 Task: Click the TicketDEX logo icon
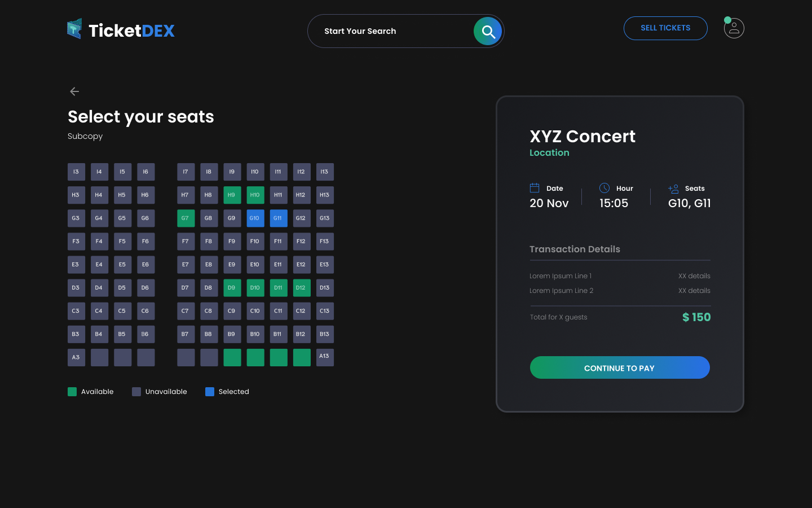(74, 29)
